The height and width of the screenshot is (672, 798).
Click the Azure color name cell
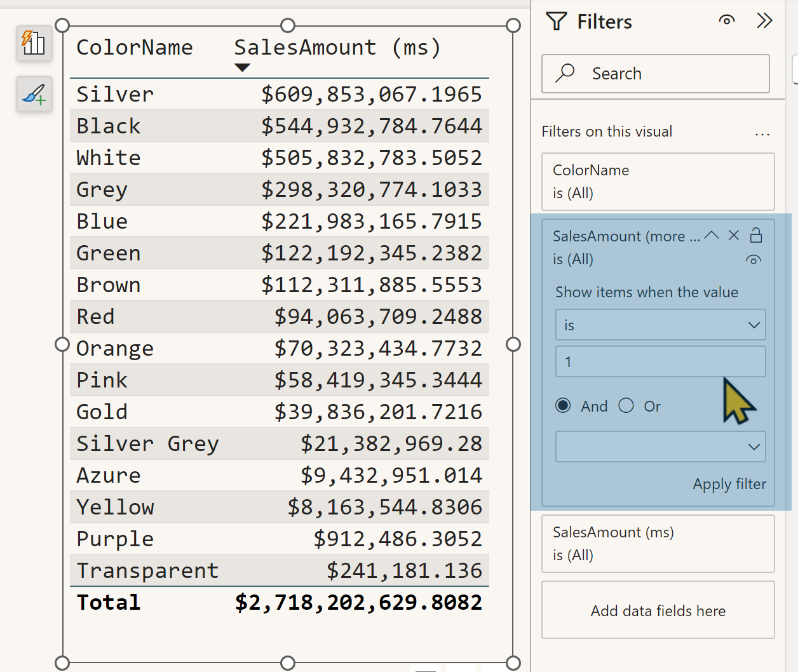click(x=109, y=475)
